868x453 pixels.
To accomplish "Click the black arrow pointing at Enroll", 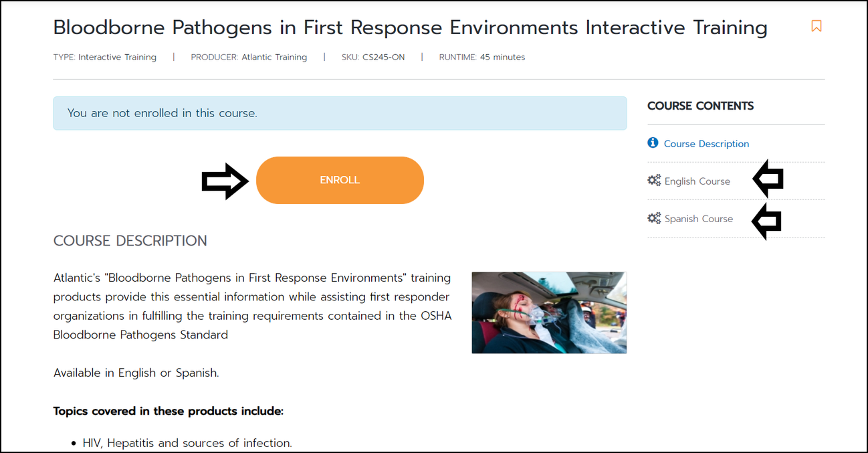I will [225, 181].
